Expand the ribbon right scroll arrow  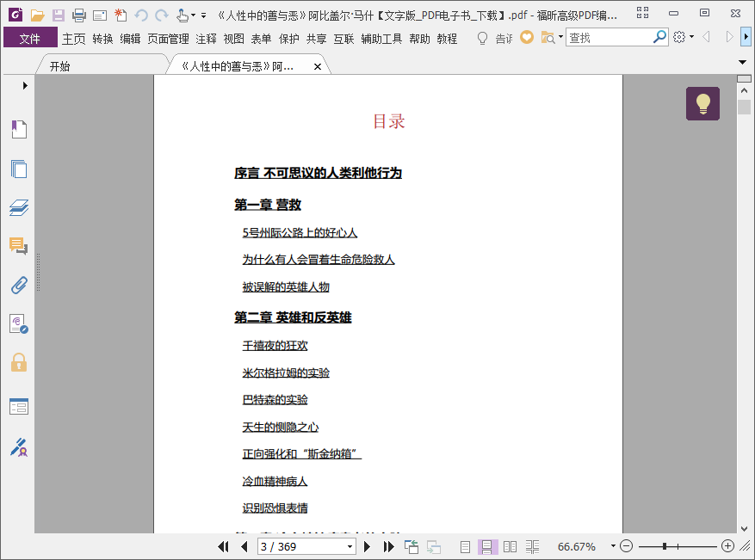pos(746,37)
